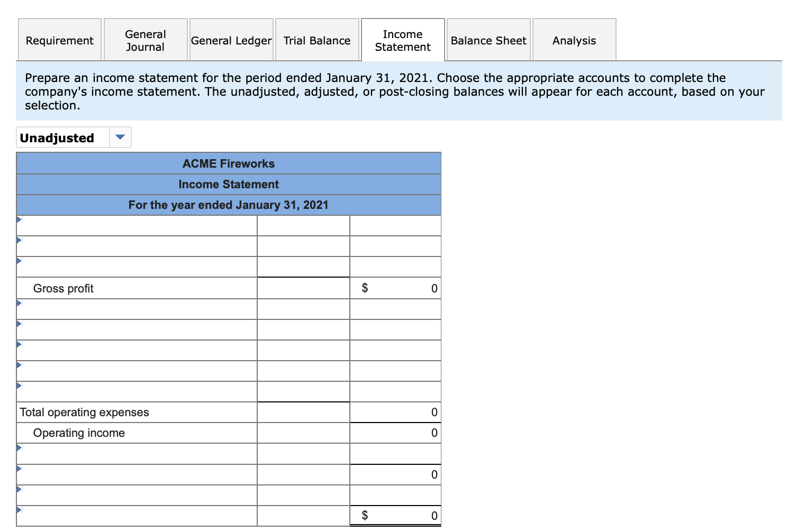Screen dimensions: 796x532
Task: Go to the General Ledger tab
Action: tap(231, 40)
